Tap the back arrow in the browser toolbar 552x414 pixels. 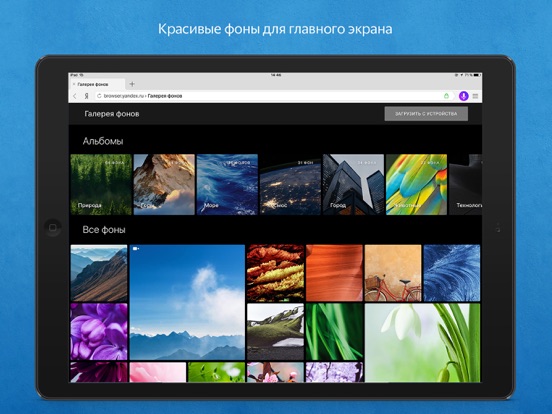(x=75, y=96)
